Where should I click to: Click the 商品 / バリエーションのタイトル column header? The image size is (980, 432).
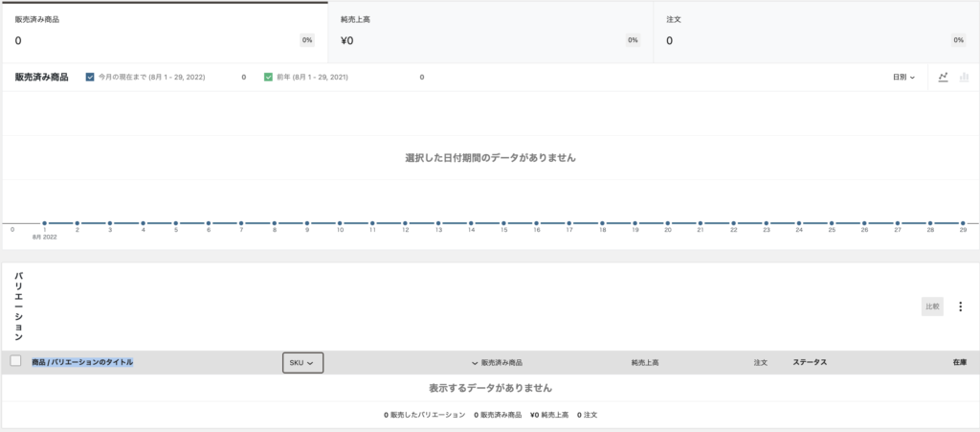[82, 362]
